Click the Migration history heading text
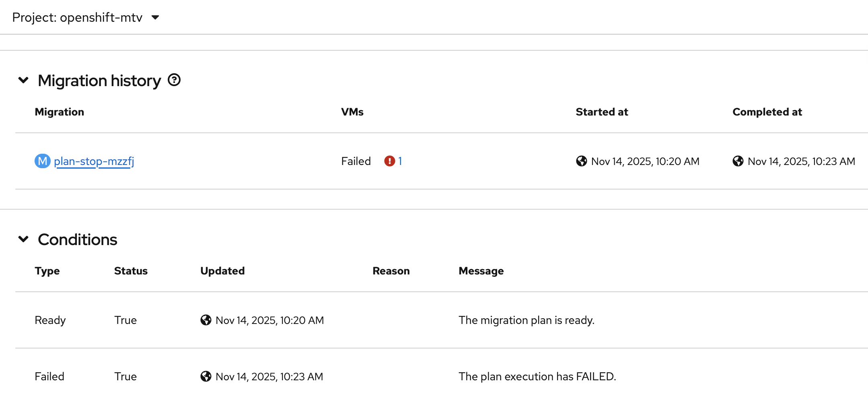The width and height of the screenshot is (868, 400). pyautogui.click(x=99, y=80)
